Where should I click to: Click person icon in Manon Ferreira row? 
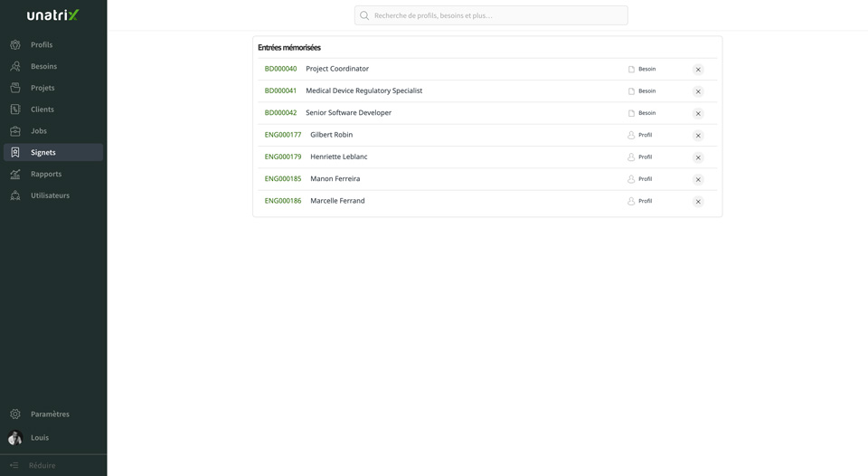pyautogui.click(x=631, y=179)
